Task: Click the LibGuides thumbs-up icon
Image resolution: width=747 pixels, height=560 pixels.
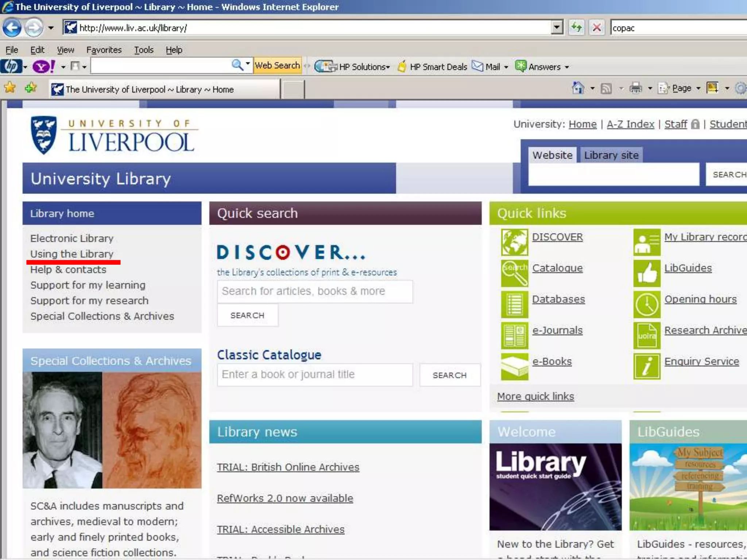Action: click(x=647, y=273)
